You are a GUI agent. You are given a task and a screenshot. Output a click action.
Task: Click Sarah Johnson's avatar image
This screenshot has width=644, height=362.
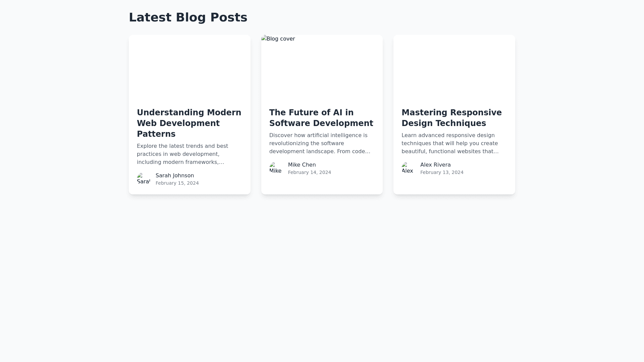pyautogui.click(x=143, y=179)
